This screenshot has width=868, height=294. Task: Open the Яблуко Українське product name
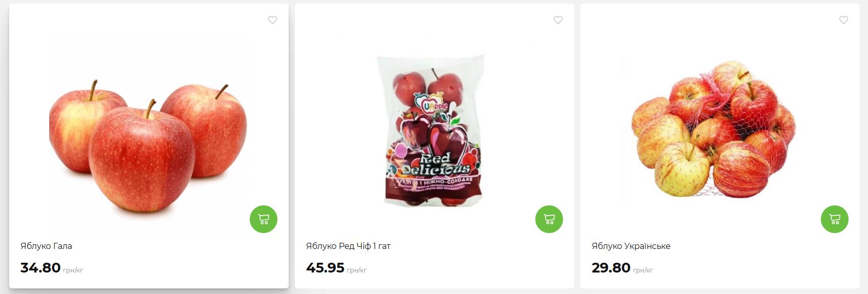click(x=631, y=246)
